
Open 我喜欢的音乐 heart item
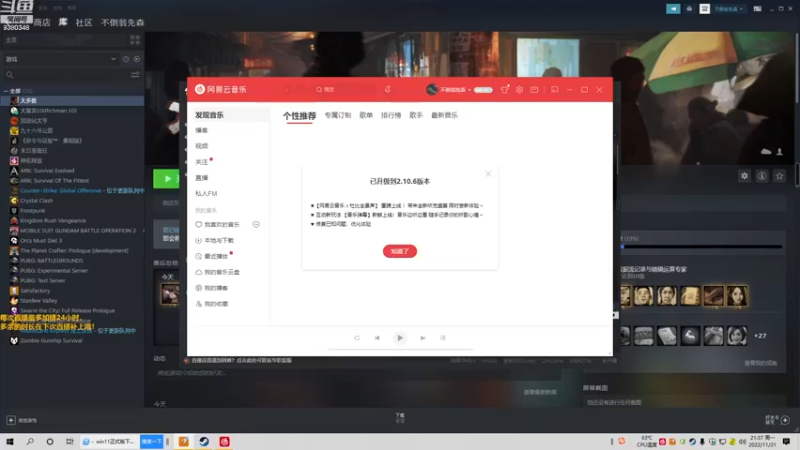click(x=218, y=224)
